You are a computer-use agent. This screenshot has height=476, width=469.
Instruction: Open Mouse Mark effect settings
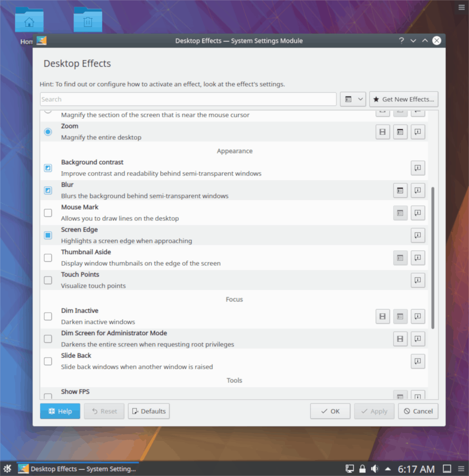click(400, 213)
